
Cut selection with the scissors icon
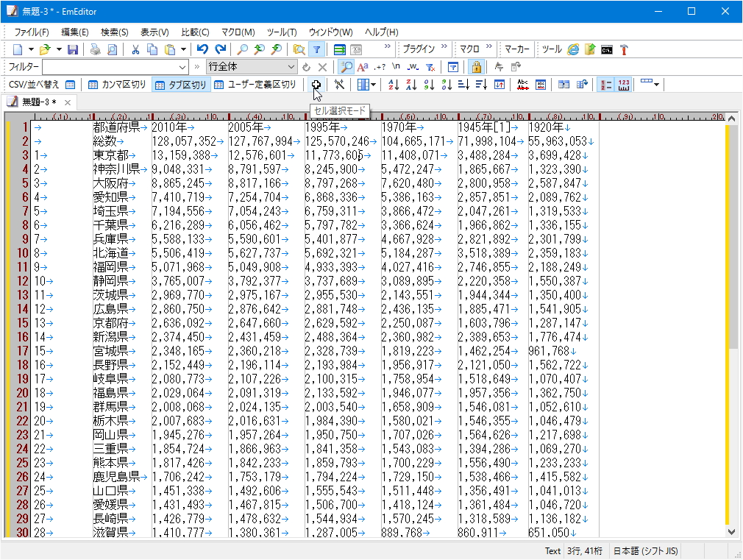pyautogui.click(x=135, y=49)
